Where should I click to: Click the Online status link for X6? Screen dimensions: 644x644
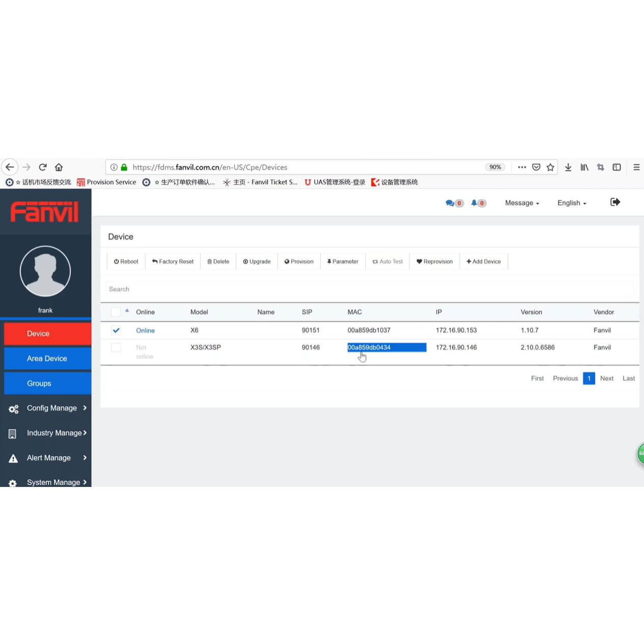coord(145,330)
